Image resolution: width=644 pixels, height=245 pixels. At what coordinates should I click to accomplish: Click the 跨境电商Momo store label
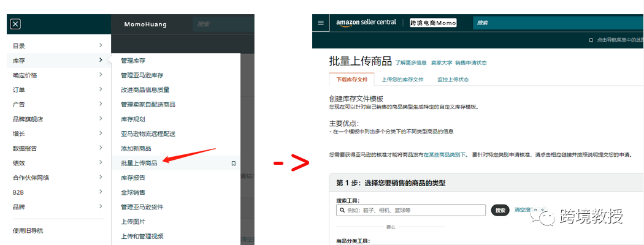pos(433,23)
